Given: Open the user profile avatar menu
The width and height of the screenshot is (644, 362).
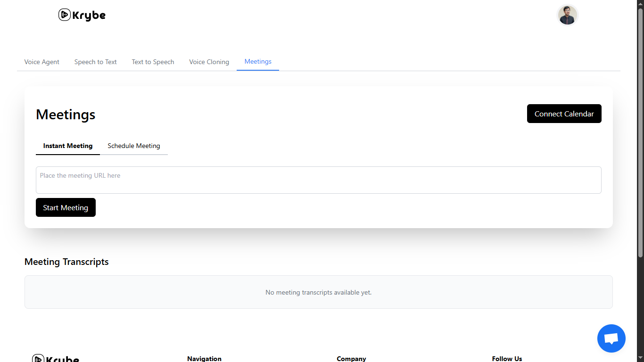Looking at the screenshot, I should [567, 15].
